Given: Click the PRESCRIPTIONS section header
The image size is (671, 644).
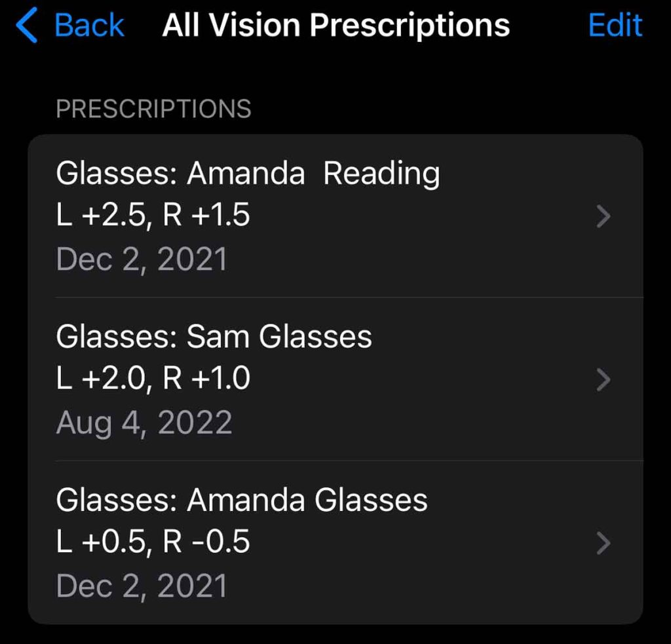Looking at the screenshot, I should pos(153,109).
